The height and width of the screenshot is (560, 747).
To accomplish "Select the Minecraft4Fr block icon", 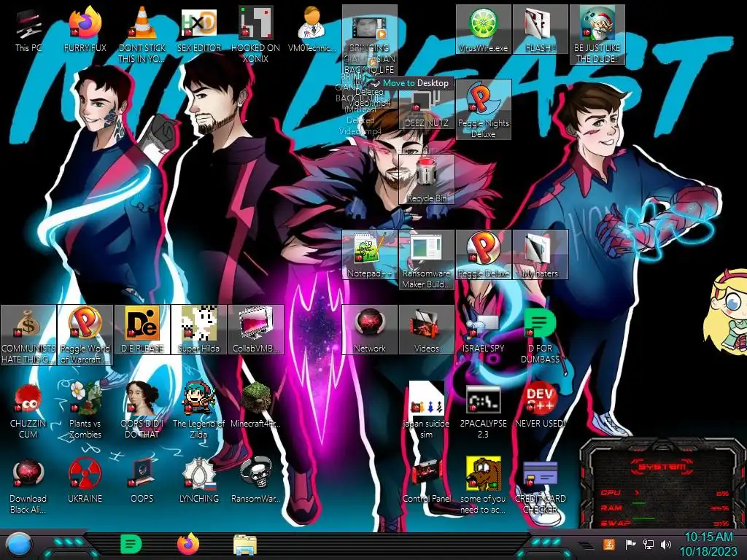I will [255, 405].
